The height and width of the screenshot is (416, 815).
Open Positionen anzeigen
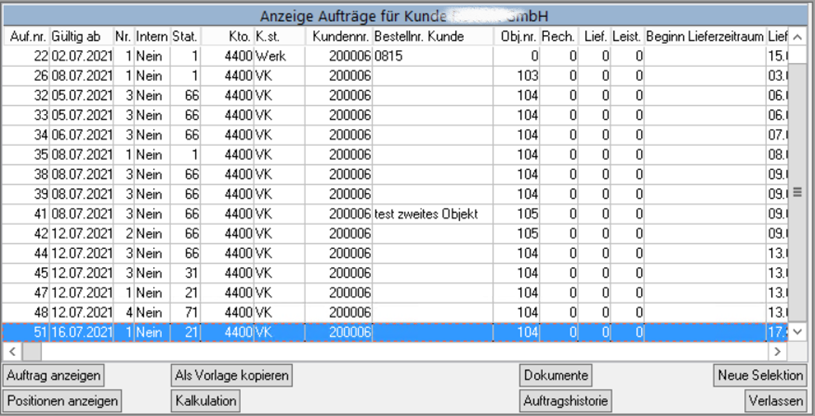tap(62, 400)
